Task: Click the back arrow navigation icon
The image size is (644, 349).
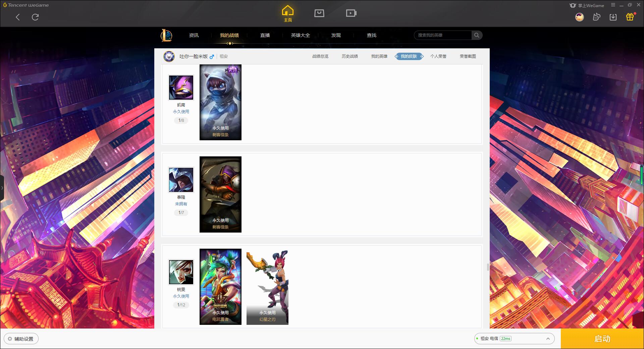Action: click(18, 17)
